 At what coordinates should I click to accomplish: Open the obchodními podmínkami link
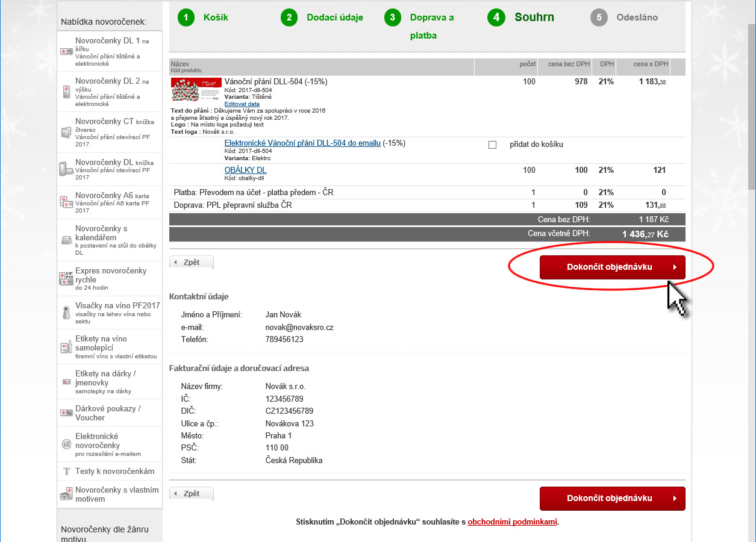tap(512, 522)
